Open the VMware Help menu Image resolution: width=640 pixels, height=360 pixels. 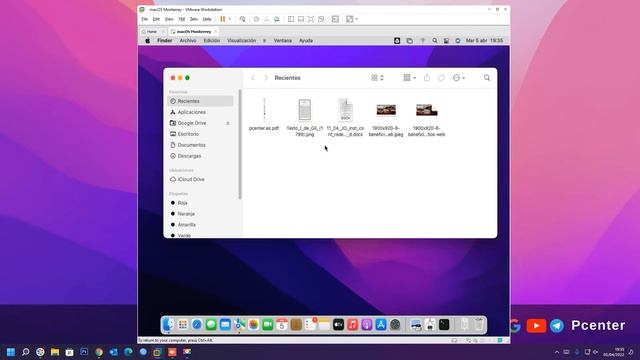point(207,19)
